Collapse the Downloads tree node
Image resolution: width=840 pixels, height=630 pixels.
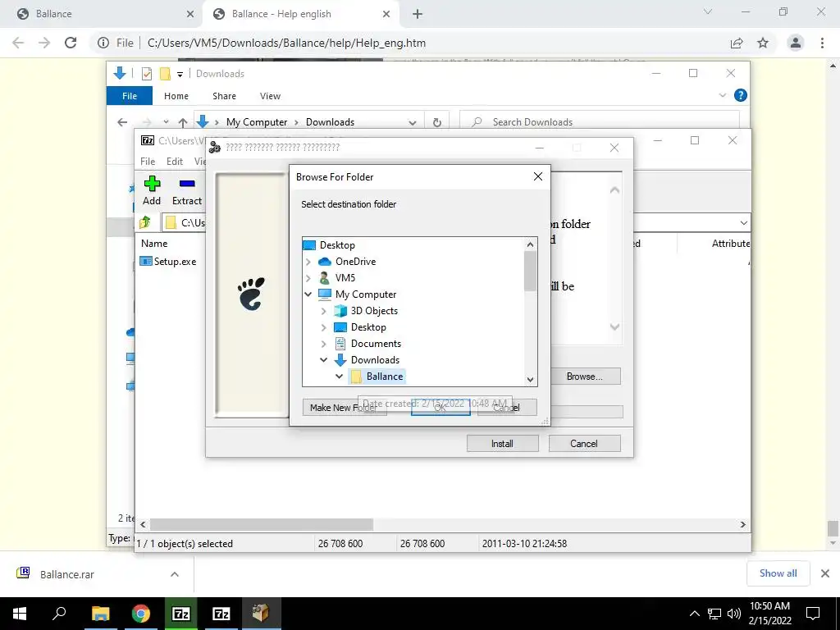point(323,360)
